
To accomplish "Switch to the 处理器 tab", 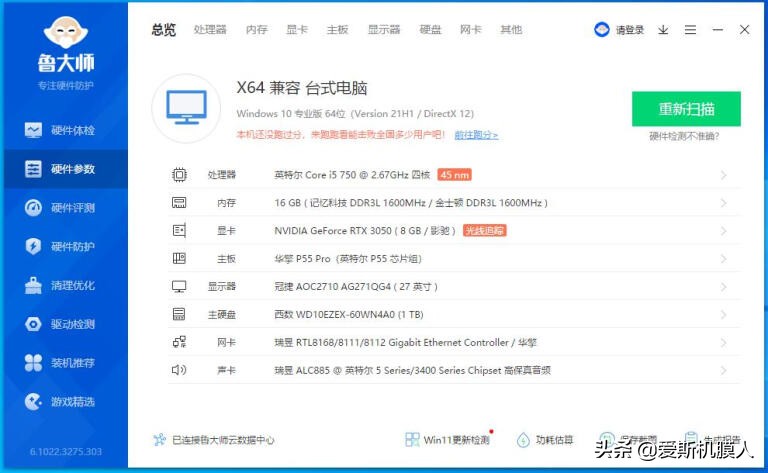I will (x=210, y=30).
